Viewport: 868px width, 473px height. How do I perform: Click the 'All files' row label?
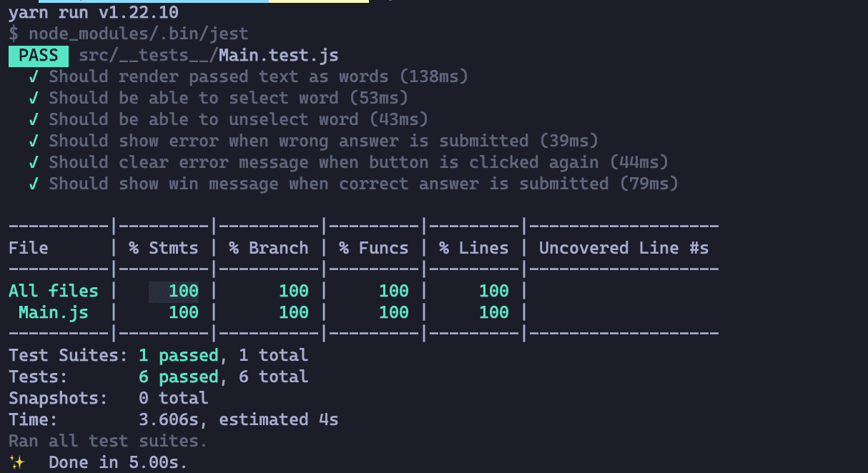click(x=54, y=291)
